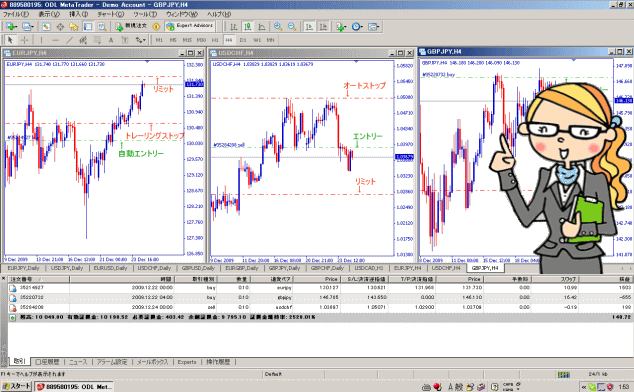Select the bar chart type icon
The height and width of the screenshot is (392, 634).
[x=234, y=27]
